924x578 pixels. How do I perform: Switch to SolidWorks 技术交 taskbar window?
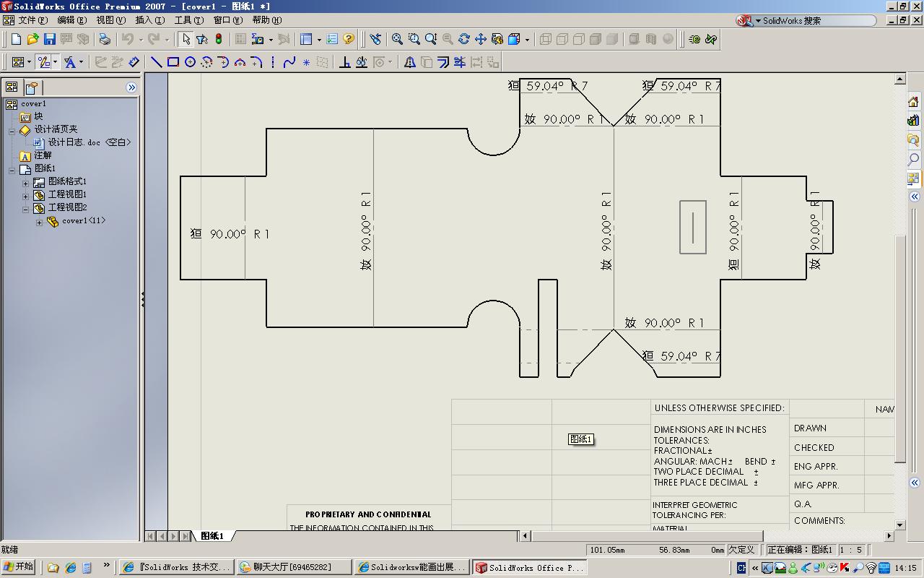tap(176, 568)
